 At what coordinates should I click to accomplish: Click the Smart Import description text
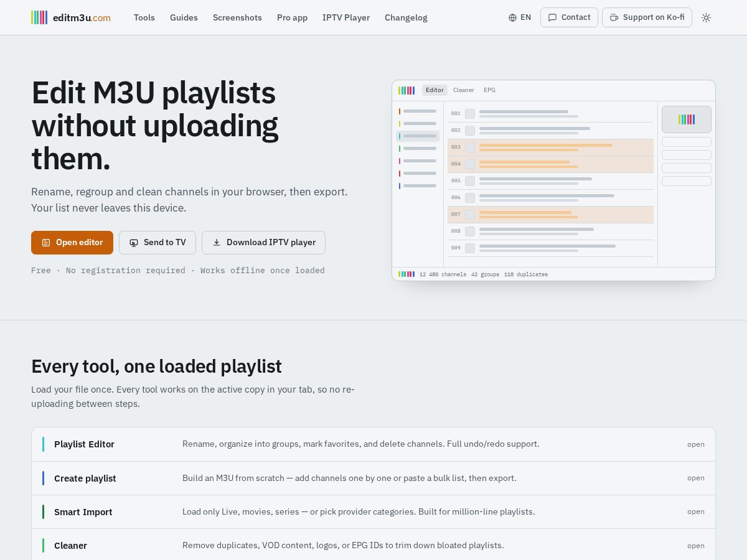359,511
